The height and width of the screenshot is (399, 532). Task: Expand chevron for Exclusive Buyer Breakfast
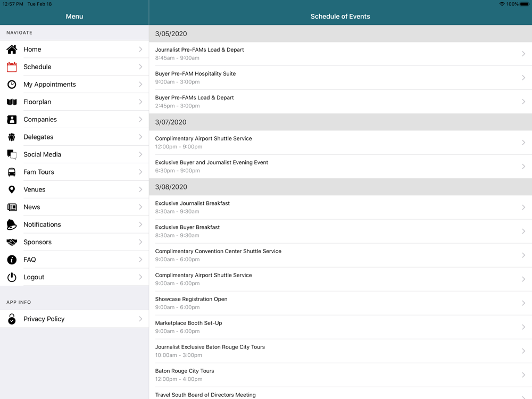(523, 231)
